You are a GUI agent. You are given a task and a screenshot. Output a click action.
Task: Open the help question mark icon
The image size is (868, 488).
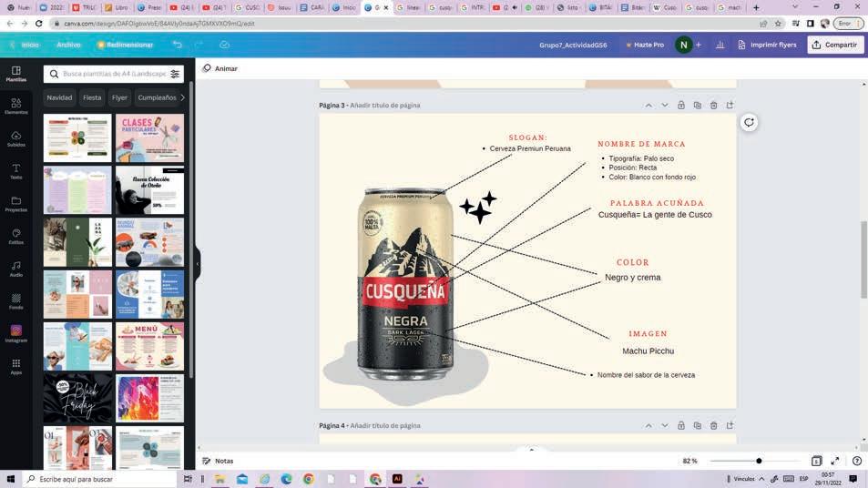(857, 461)
